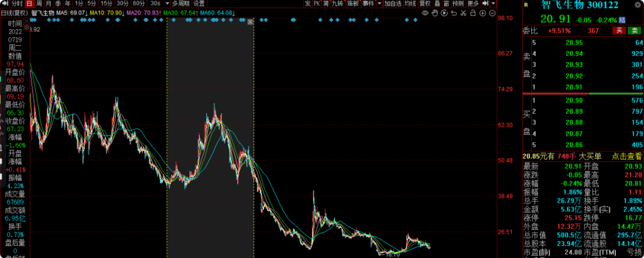Click the 发 icon in toolbar
Screen dimensions: 644x258
click(308, 4)
